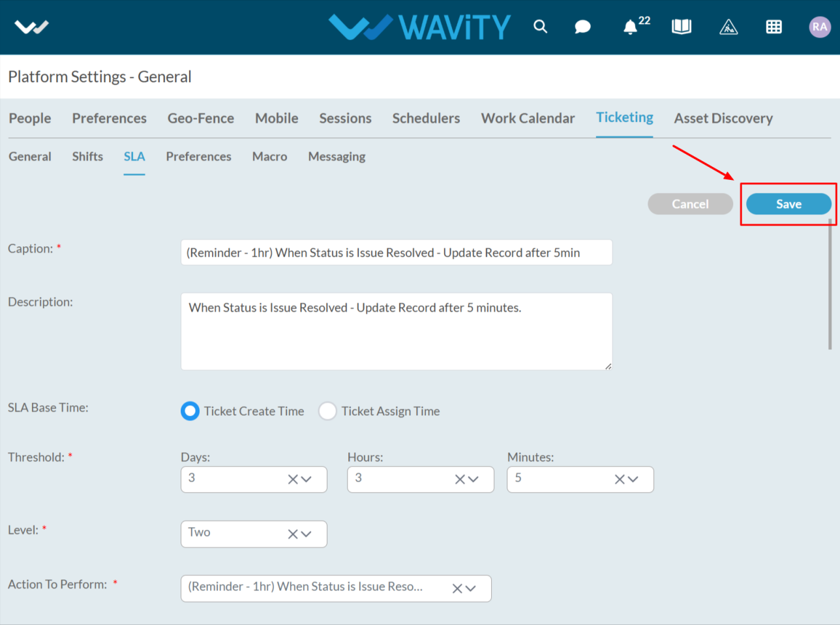Click the Minutes field showing 5
This screenshot has width=840, height=625.
[580, 479]
